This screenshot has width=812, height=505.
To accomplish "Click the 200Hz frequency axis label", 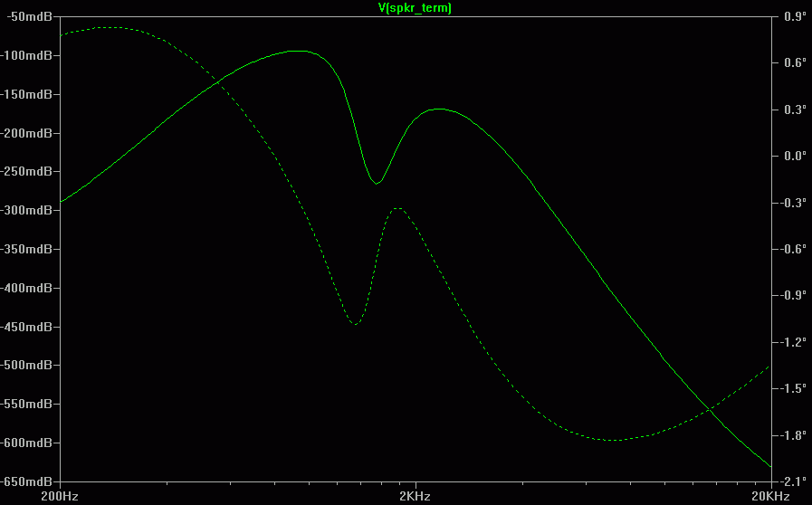I will click(60, 497).
